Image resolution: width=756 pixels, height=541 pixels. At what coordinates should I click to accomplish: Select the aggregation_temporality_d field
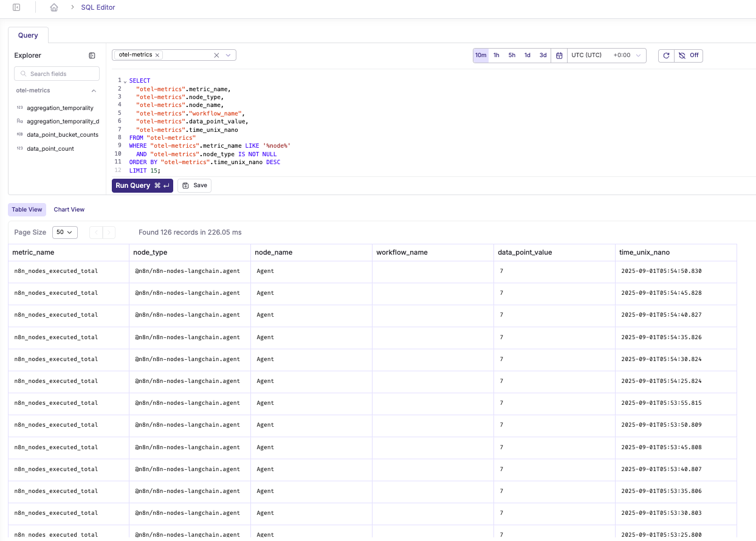[x=63, y=122]
